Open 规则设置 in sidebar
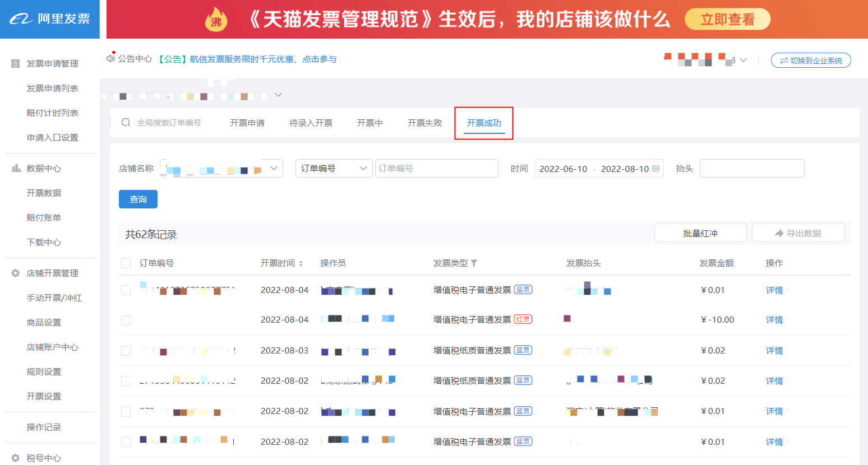The height and width of the screenshot is (465, 868). (44, 372)
